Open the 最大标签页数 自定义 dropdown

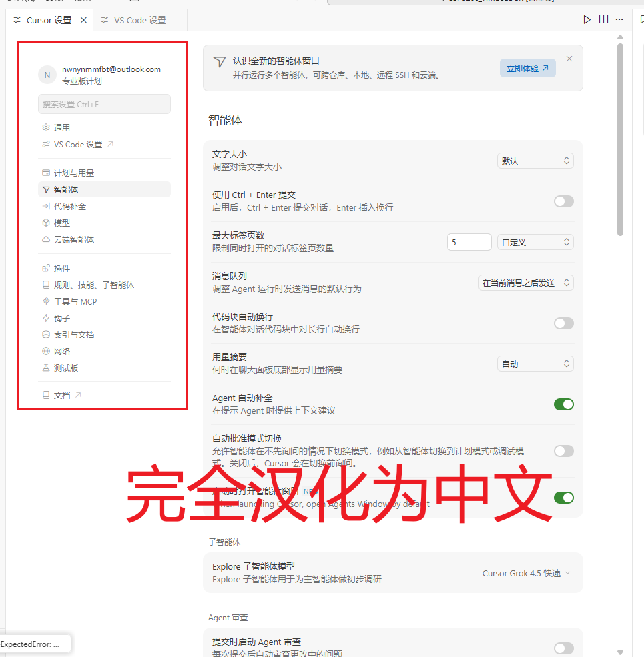click(x=535, y=242)
